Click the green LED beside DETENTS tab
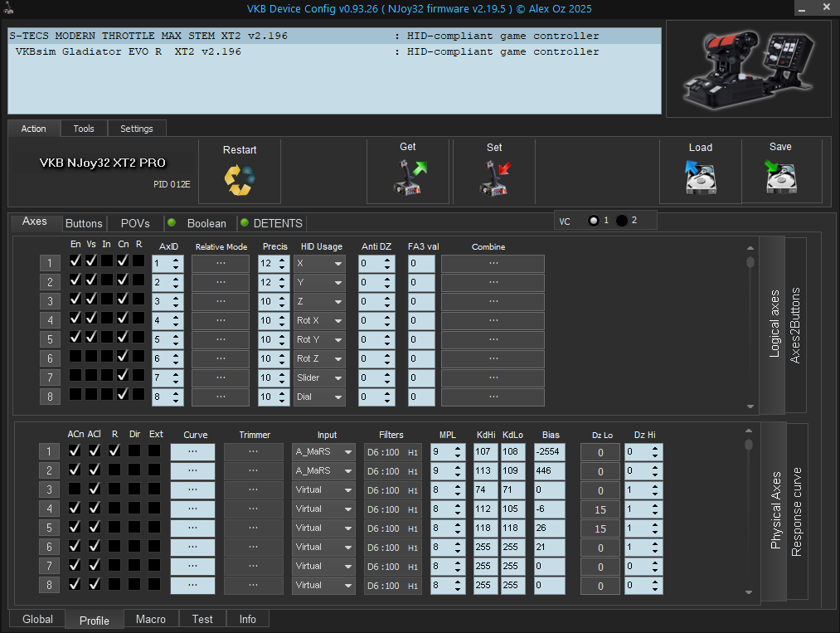Viewport: 840px width, 633px height. 245,223
